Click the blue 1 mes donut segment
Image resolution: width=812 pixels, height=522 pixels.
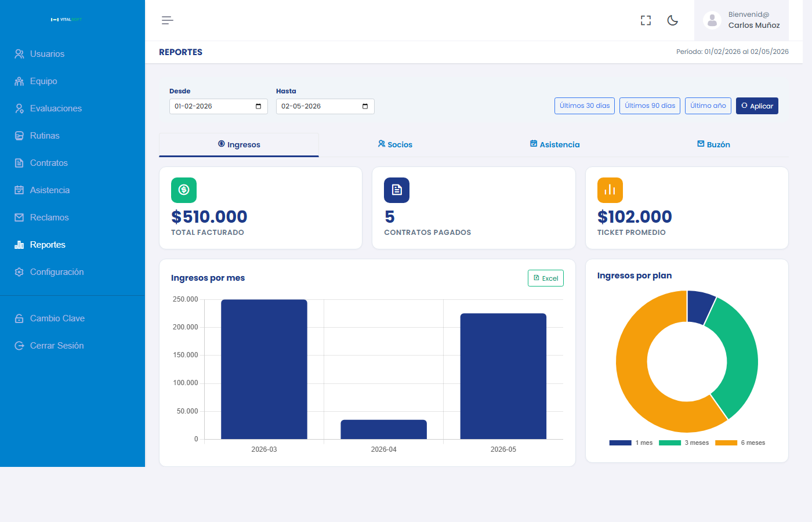pyautogui.click(x=699, y=306)
